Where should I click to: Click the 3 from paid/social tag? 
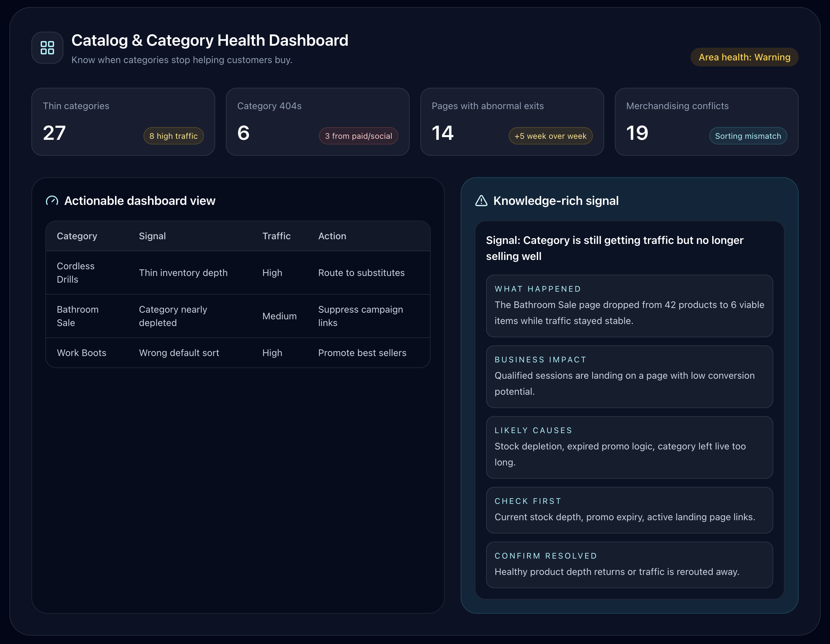pos(358,136)
